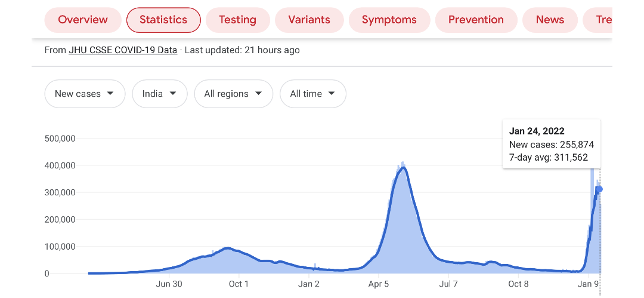Switch to the News tab
The image size is (644, 298).
point(550,20)
